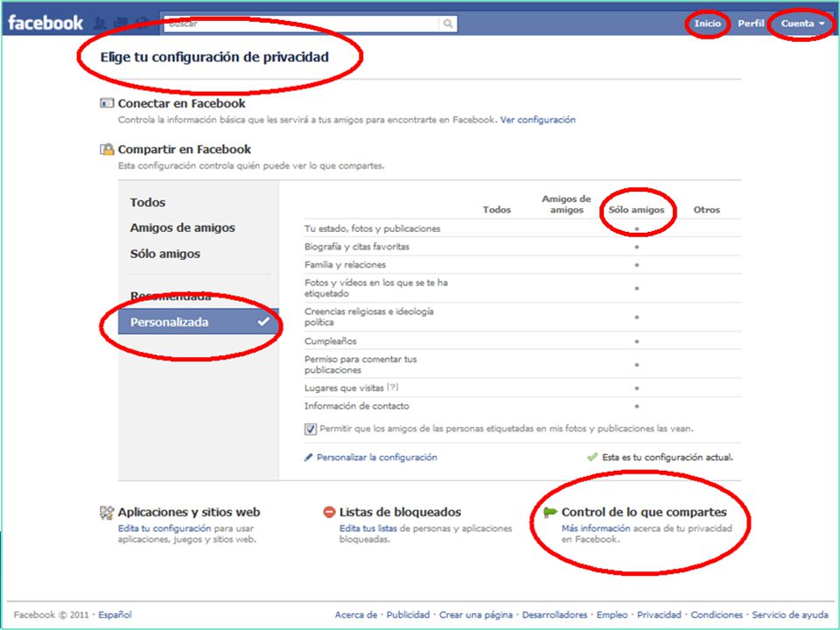Open notifications globe icon in top bar
Screen dimensions: 840x630
(142, 23)
